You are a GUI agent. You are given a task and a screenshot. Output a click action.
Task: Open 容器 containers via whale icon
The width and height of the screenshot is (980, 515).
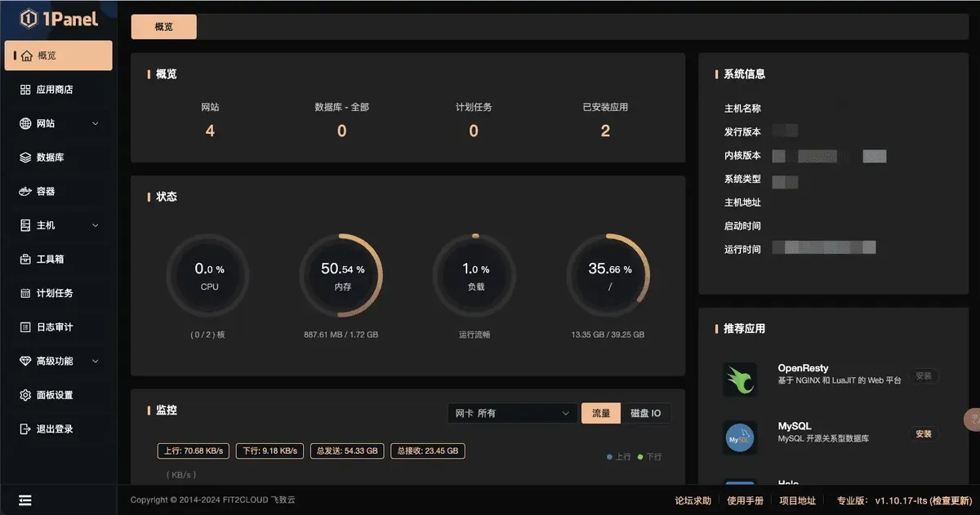coord(25,192)
